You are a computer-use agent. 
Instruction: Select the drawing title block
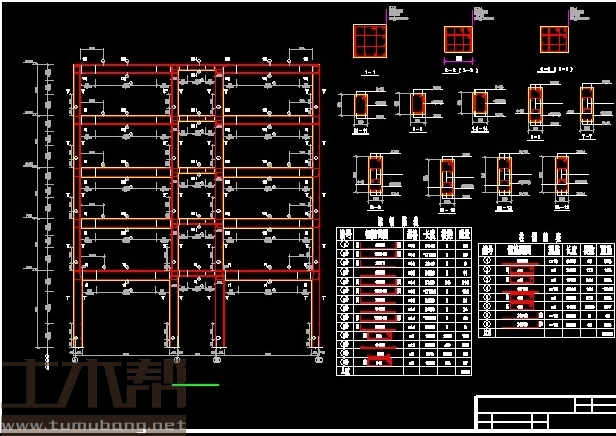[544, 410]
